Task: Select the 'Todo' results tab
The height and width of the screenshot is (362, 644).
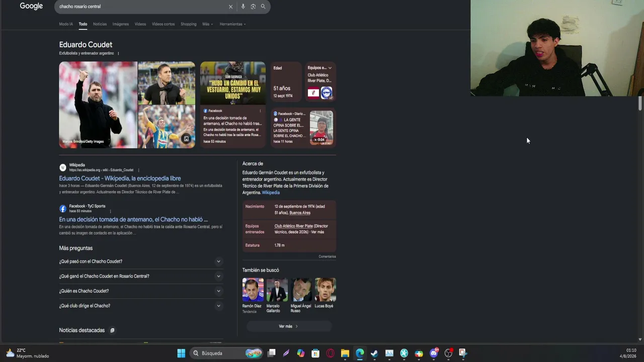Action: (83, 24)
